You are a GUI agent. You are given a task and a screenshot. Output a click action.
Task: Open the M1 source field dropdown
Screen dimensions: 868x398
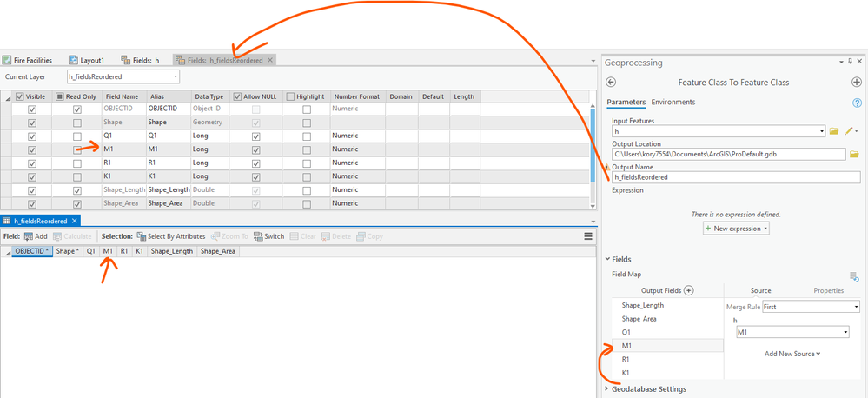coord(845,332)
